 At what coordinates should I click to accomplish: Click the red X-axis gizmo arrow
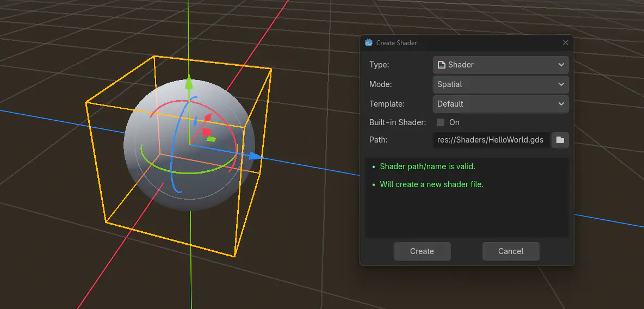208,119
